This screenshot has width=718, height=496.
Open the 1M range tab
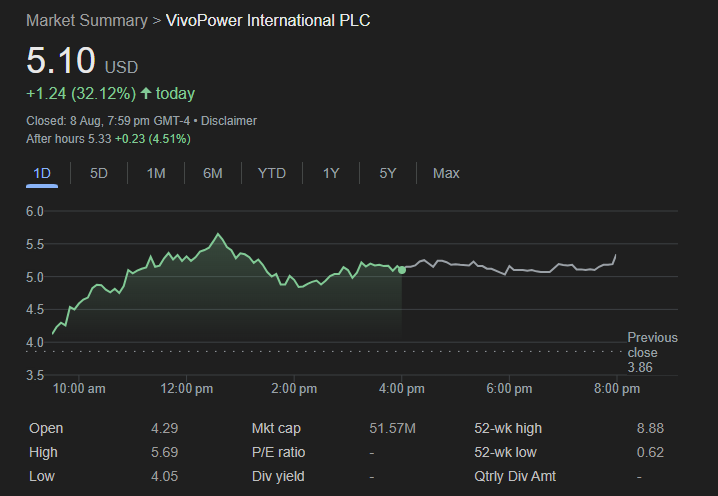156,174
